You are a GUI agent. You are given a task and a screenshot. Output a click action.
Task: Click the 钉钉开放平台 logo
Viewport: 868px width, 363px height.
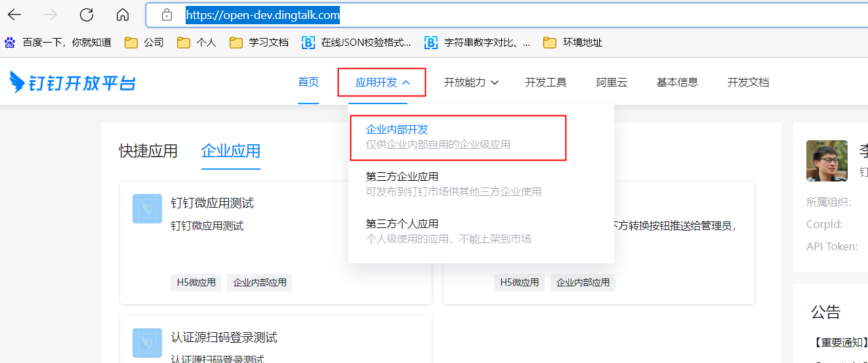coord(72,83)
